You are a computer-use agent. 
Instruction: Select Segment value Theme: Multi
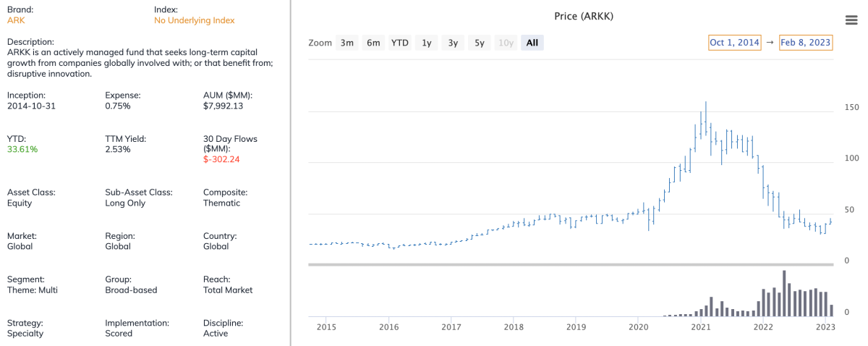click(33, 290)
